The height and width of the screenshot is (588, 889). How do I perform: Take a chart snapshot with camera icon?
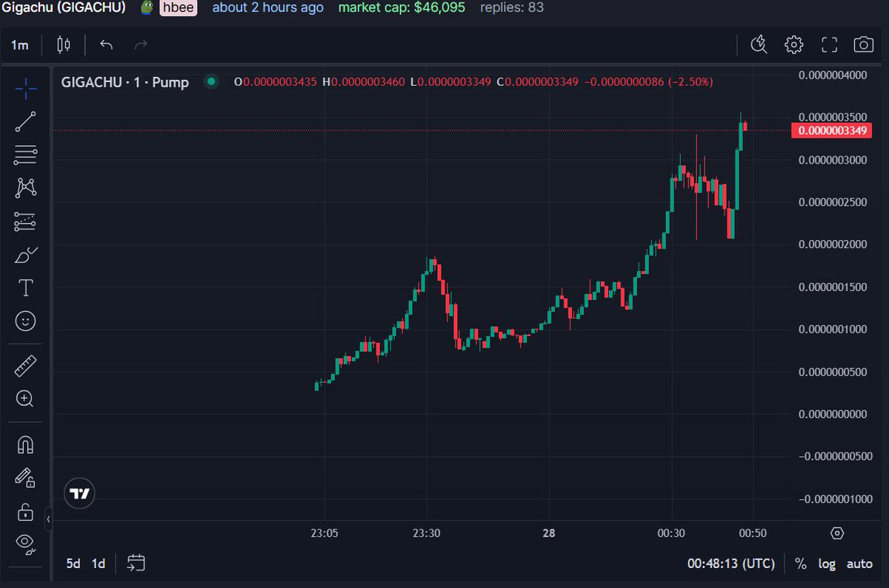(863, 45)
